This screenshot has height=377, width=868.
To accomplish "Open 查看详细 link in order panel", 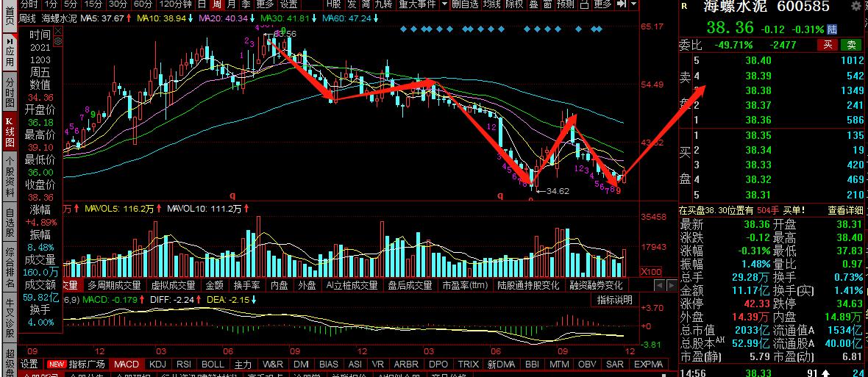I will [845, 210].
